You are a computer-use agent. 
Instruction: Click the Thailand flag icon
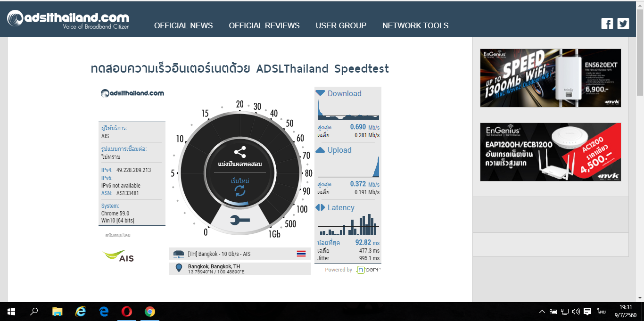point(301,254)
